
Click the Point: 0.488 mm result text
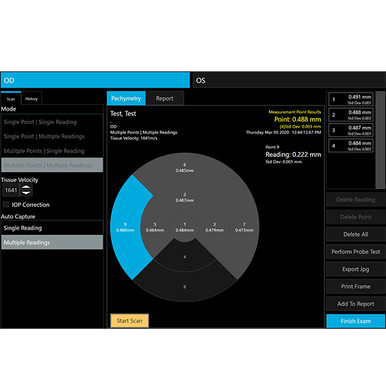[298, 119]
